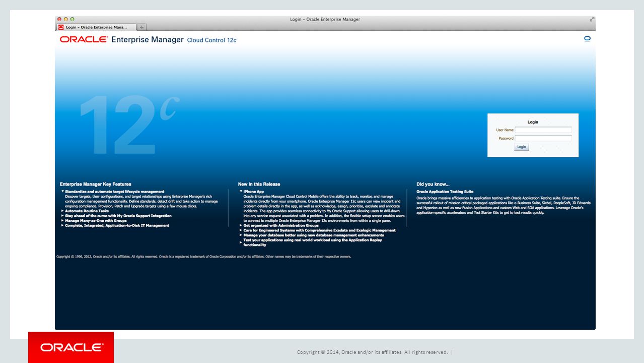The height and width of the screenshot is (363, 644).
Task: Close the browser window with red button
Action: (x=59, y=19)
